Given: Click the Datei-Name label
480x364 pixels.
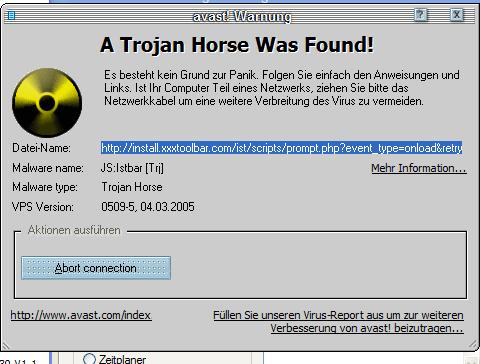Looking at the screenshot, I should click(x=41, y=148).
